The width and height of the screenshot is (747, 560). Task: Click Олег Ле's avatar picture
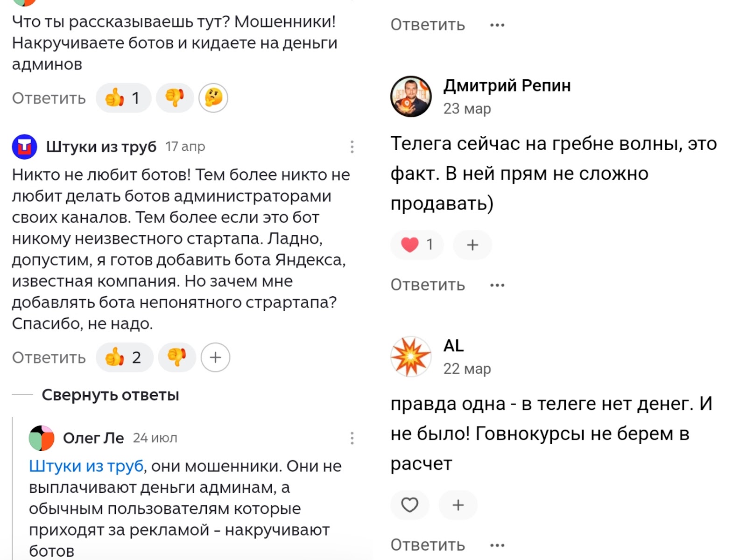click(x=42, y=438)
